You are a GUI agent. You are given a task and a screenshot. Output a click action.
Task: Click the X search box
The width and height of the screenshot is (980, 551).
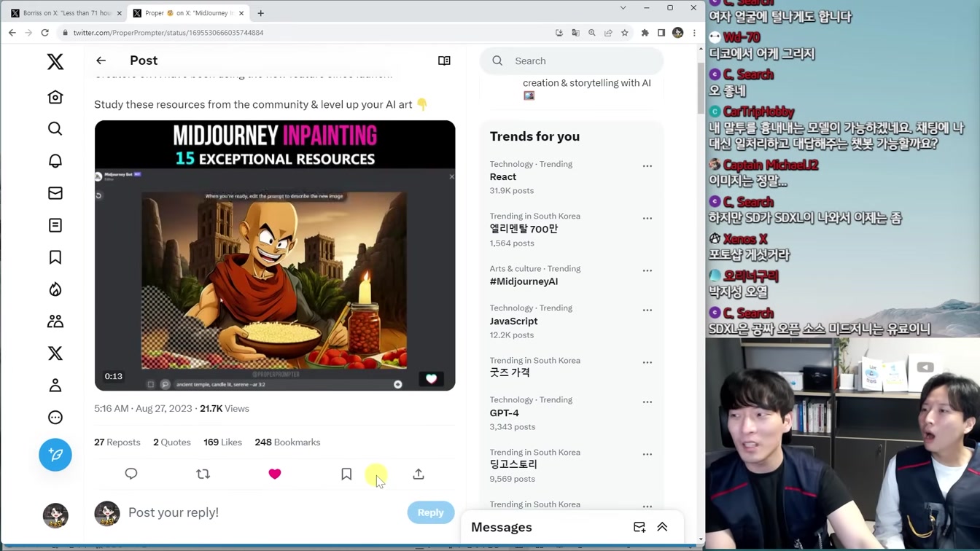pyautogui.click(x=572, y=61)
